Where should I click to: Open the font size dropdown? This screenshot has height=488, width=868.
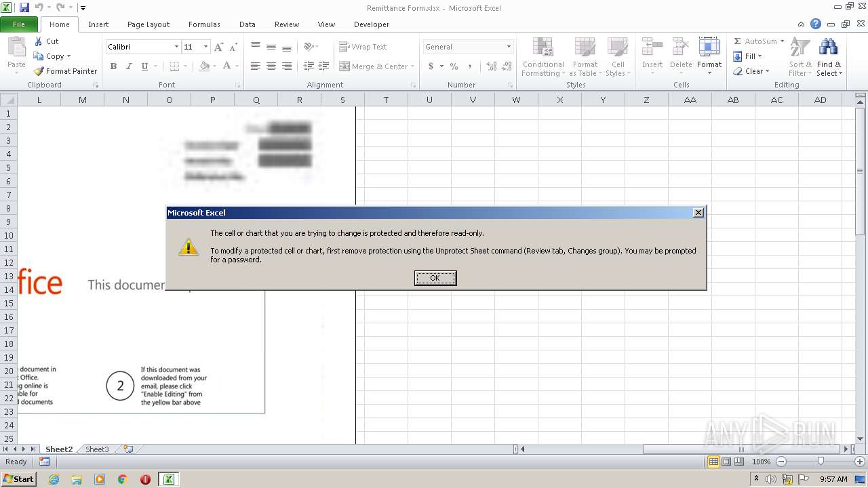(205, 47)
